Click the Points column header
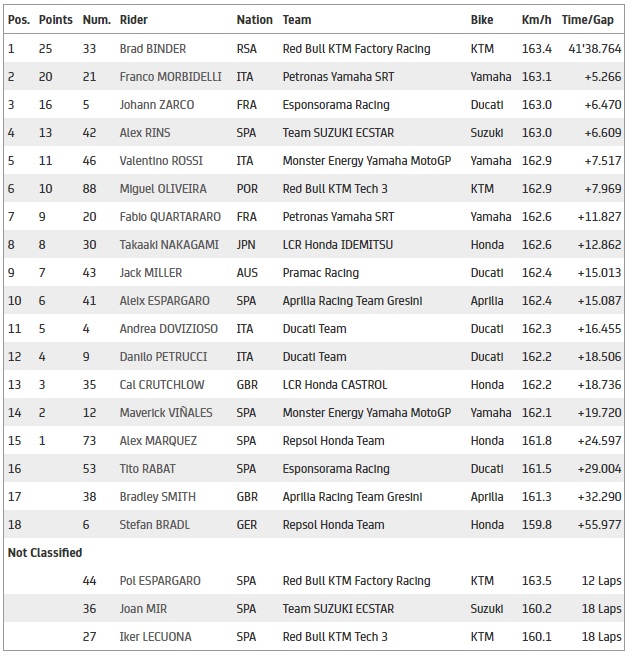The width and height of the screenshot is (632, 656). [x=55, y=19]
